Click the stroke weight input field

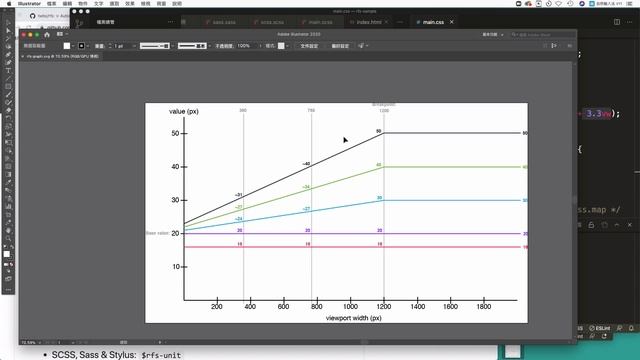(122, 46)
